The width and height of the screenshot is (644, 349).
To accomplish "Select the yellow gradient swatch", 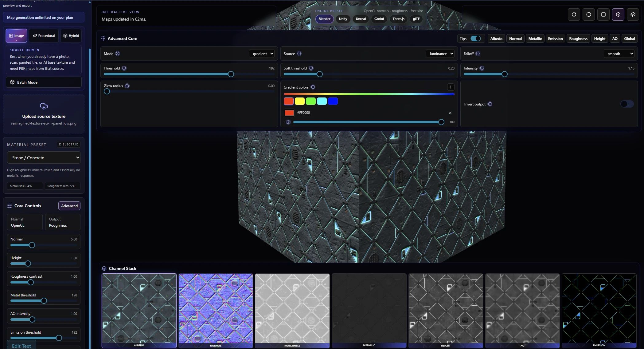I will 300,101.
